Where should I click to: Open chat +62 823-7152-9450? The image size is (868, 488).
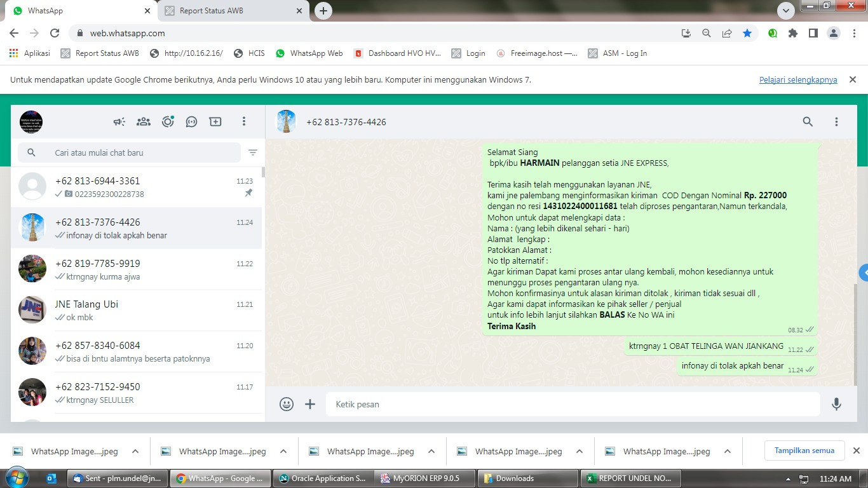[x=136, y=393]
